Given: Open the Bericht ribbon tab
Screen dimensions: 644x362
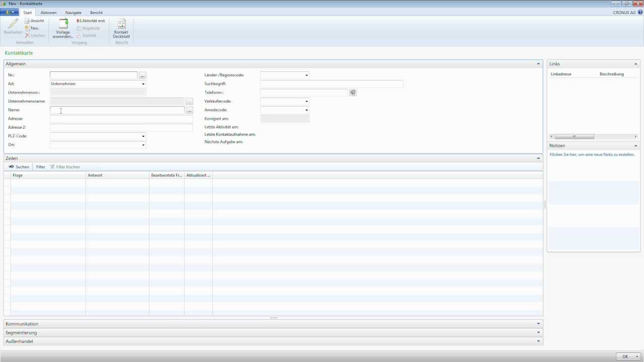Looking at the screenshot, I should [96, 13].
